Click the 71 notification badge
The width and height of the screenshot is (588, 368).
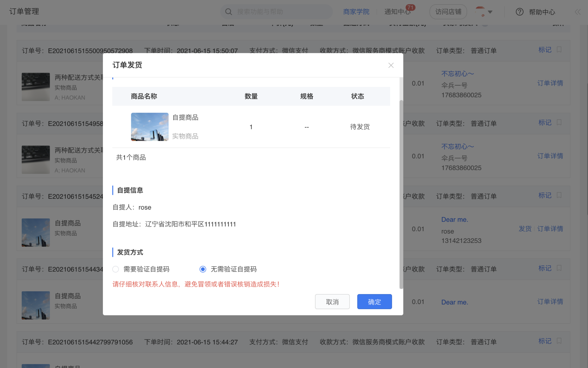pyautogui.click(x=410, y=7)
